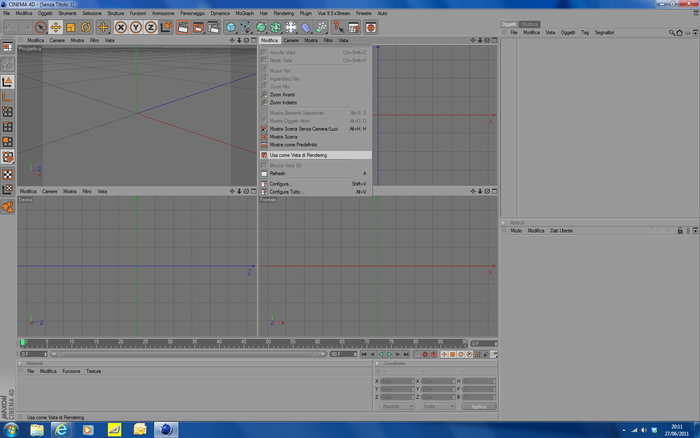This screenshot has width=700, height=438.
Task: Click the Applica button in Coordinate panel
Action: 479,407
